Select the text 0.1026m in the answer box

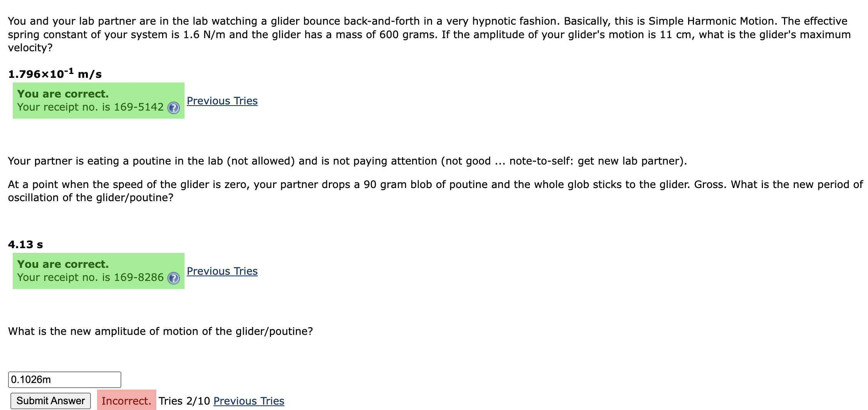click(x=30, y=379)
